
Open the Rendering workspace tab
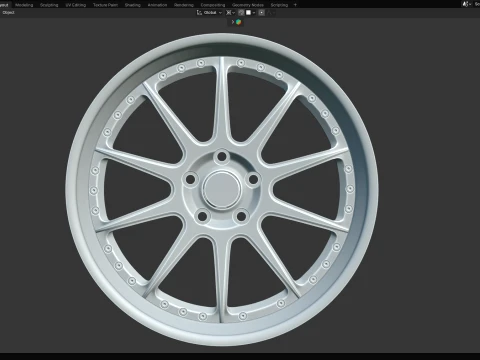pyautogui.click(x=184, y=5)
